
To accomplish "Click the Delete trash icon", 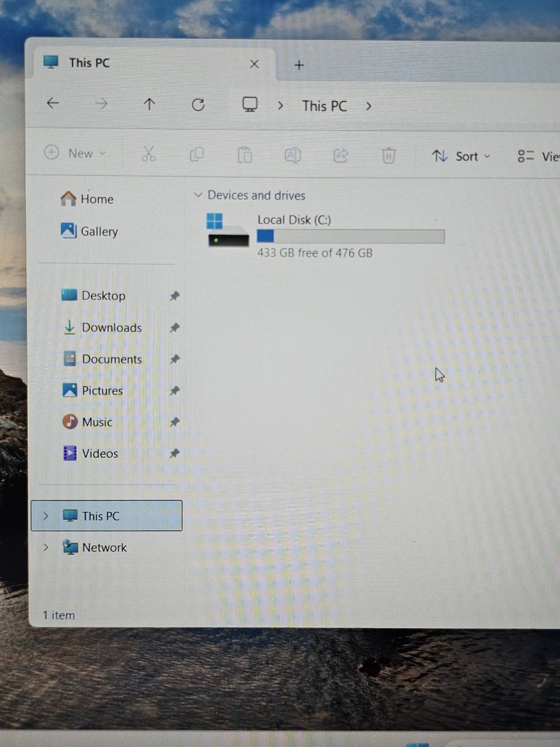I will 388,155.
